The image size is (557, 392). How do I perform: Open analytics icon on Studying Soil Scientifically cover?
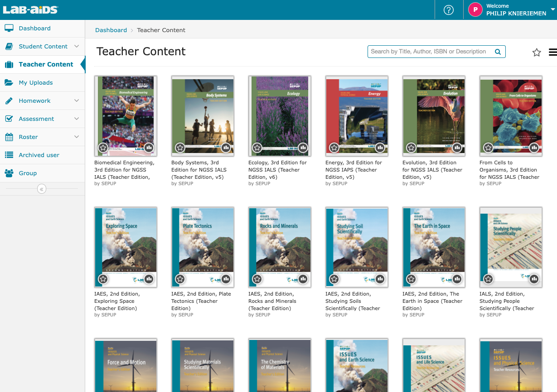click(380, 279)
